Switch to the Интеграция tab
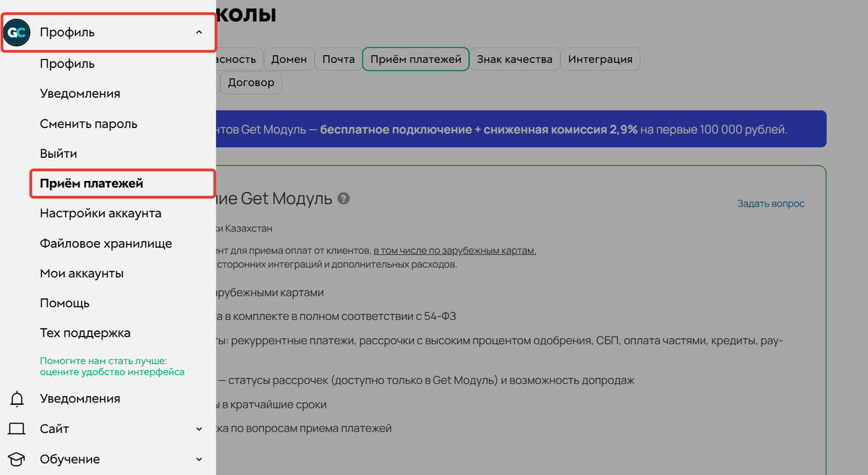The height and width of the screenshot is (475, 868). (600, 59)
